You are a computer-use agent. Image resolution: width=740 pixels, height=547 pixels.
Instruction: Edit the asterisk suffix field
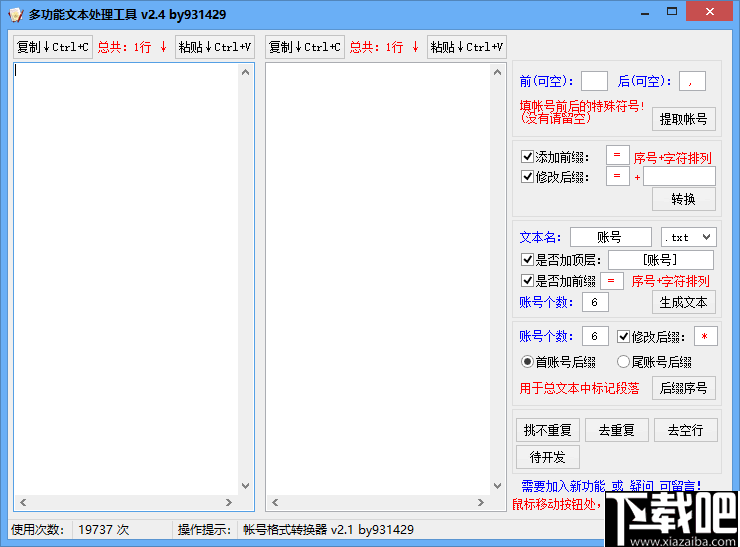706,336
